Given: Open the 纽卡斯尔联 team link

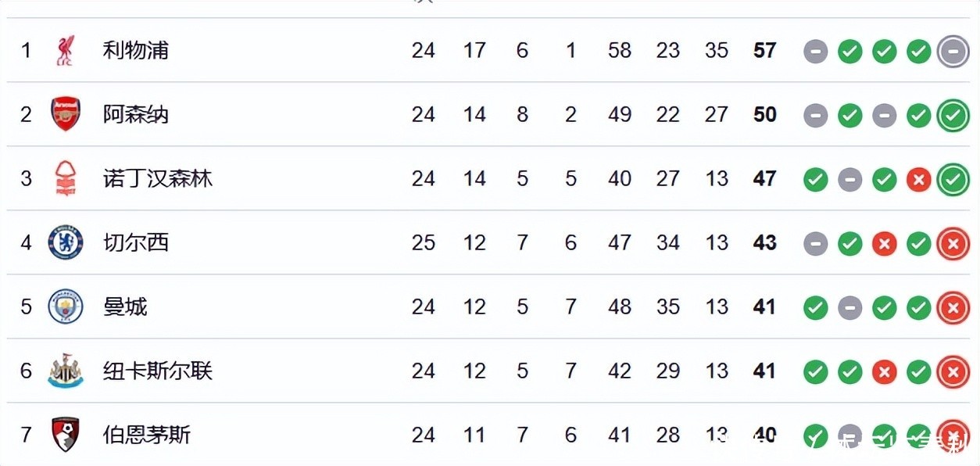Looking at the screenshot, I should (158, 371).
